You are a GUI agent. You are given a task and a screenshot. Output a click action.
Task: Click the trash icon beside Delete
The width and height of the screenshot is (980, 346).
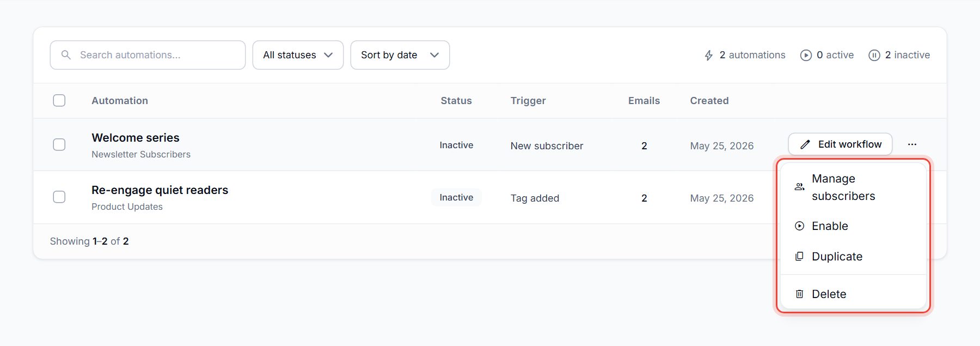(799, 294)
